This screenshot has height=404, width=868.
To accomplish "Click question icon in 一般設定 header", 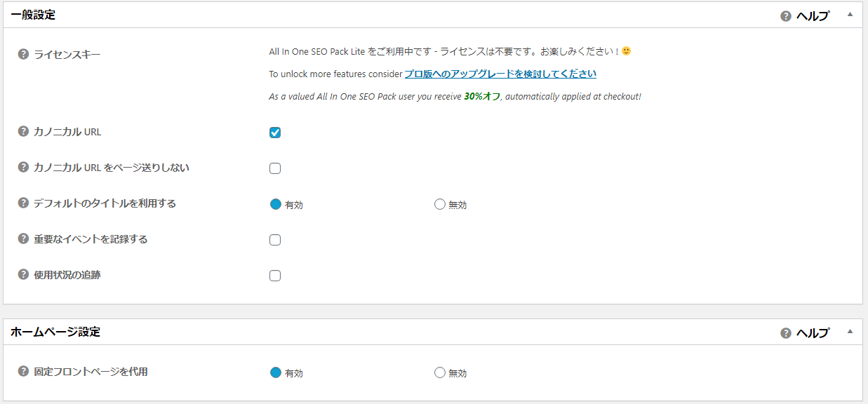I will pos(786,16).
